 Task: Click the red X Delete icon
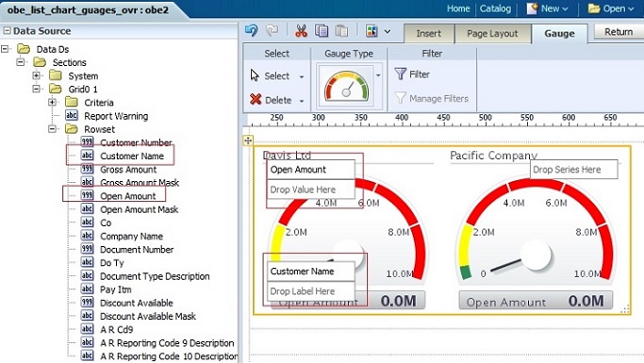pyautogui.click(x=256, y=99)
